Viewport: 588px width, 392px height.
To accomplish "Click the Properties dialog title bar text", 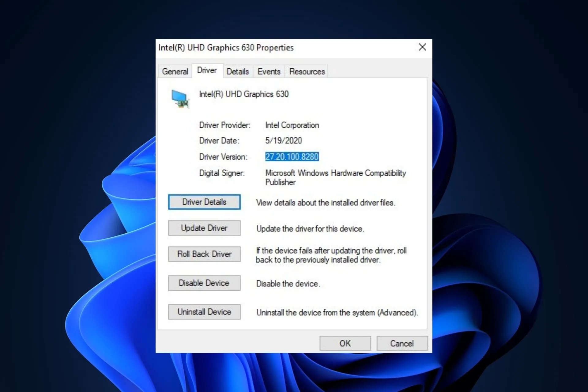I will click(226, 48).
